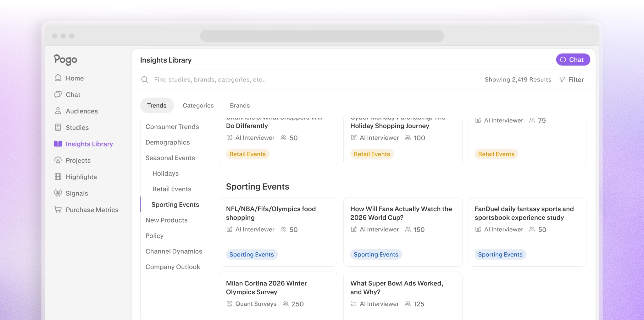Switch to the Trends tab
The height and width of the screenshot is (320, 644).
pyautogui.click(x=157, y=105)
